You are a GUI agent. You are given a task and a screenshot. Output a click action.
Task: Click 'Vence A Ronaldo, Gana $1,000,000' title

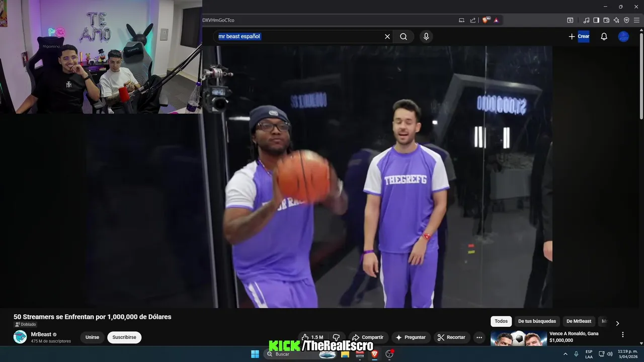[x=574, y=337]
